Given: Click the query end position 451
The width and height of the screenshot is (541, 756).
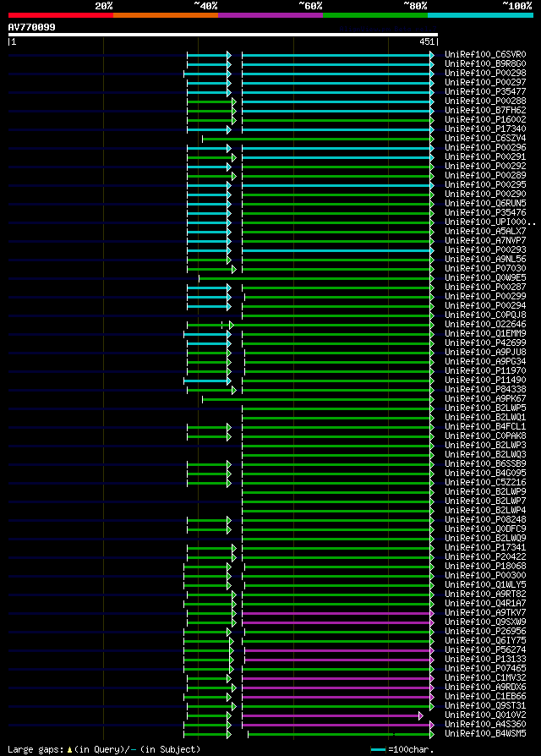Looking at the screenshot, I should click(427, 42).
